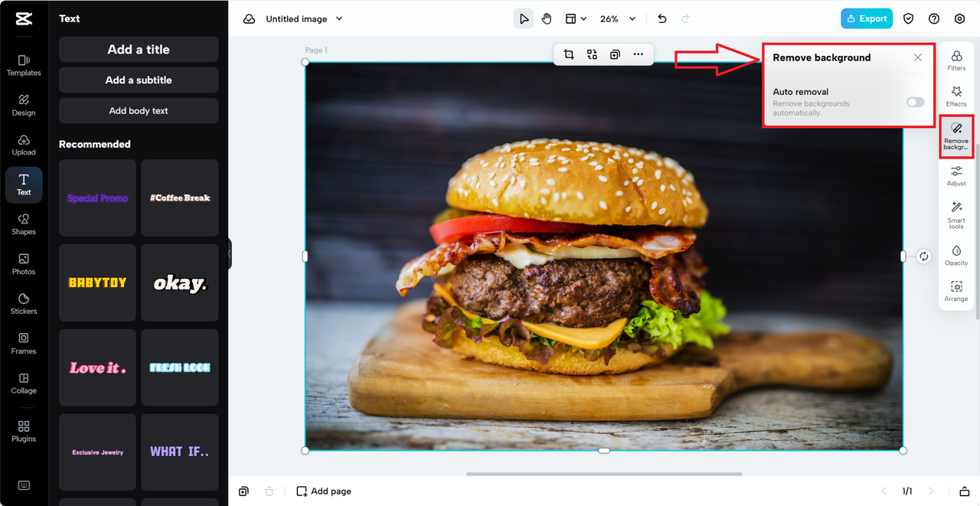Open the Arrange panel
Viewport: 980px width, 506px height.
pyautogui.click(x=956, y=292)
